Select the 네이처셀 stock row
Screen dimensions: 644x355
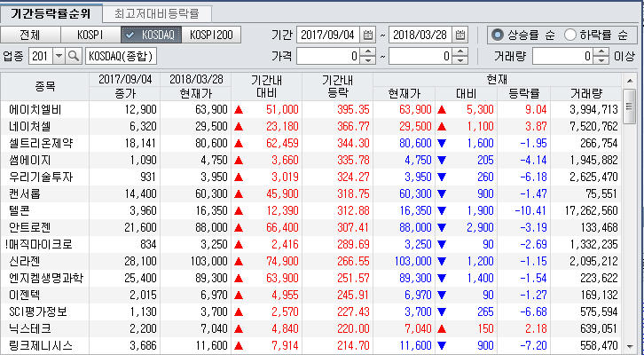(x=311, y=127)
